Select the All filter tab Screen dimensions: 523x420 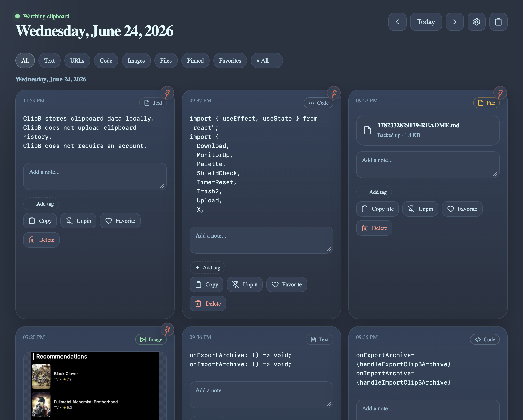click(25, 61)
